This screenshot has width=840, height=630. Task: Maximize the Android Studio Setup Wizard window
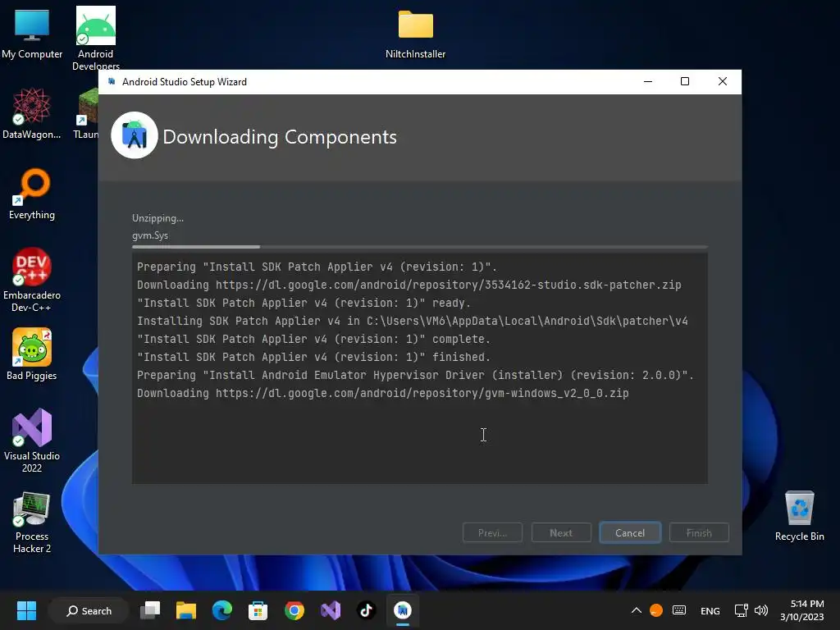point(685,81)
